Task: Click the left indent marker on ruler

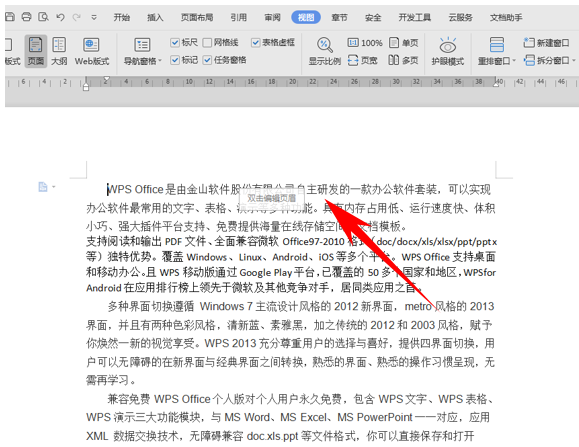Action: point(86,87)
